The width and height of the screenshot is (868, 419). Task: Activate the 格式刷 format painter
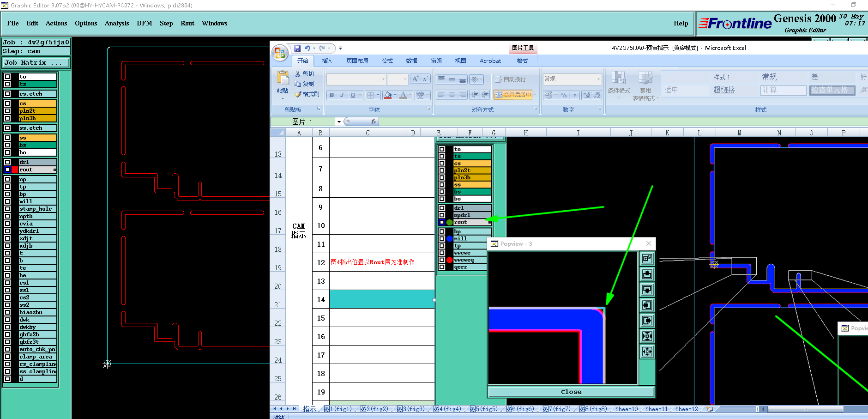[x=307, y=94]
